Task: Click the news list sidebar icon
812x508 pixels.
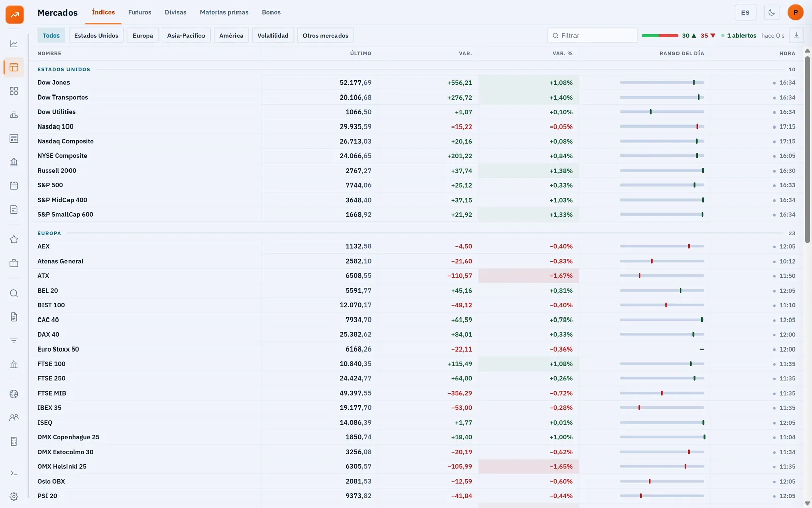Action: coord(14,139)
